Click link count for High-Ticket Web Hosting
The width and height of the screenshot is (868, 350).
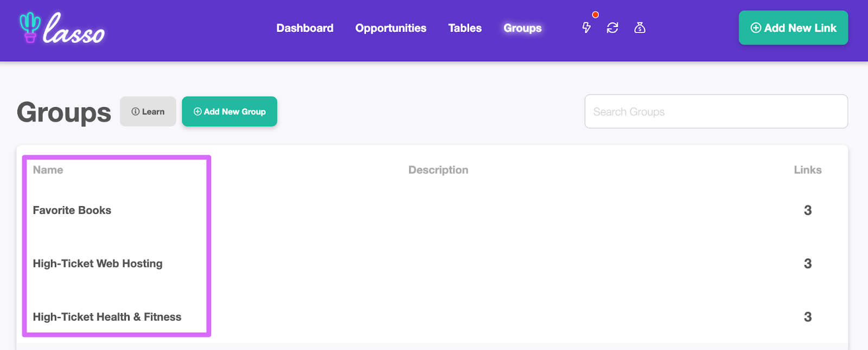[808, 263]
